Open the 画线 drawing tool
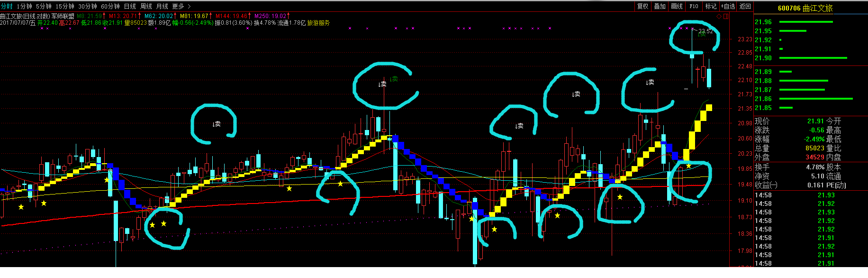 [677, 6]
